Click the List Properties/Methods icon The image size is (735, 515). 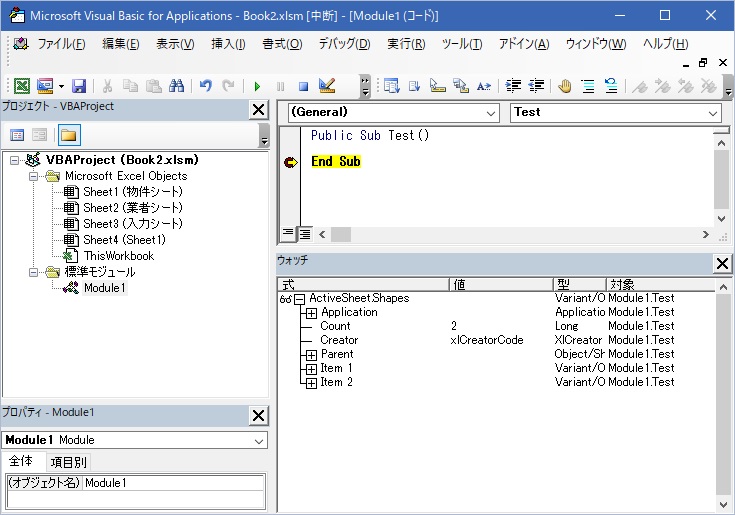tap(391, 86)
